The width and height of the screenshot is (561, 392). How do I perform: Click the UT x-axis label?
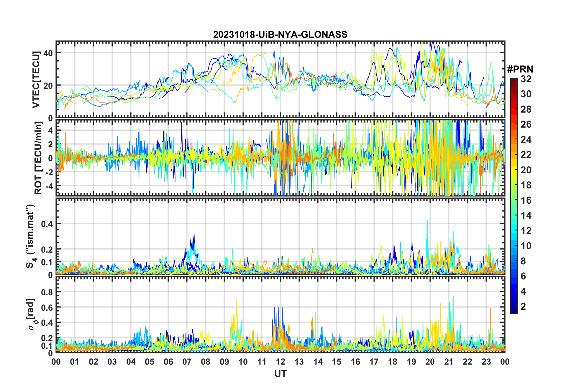point(280,374)
